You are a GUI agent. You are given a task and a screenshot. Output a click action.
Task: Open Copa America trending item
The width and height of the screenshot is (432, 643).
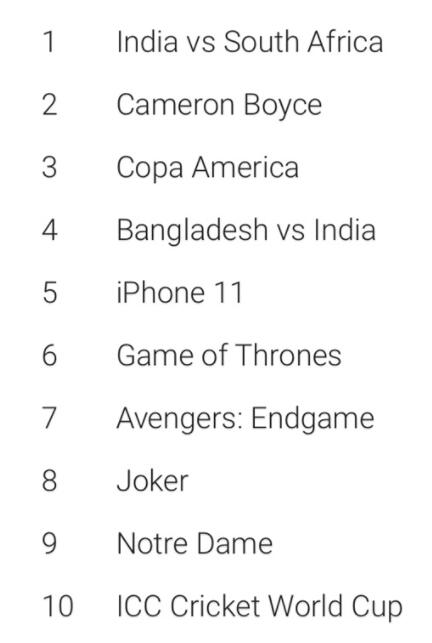208,168
